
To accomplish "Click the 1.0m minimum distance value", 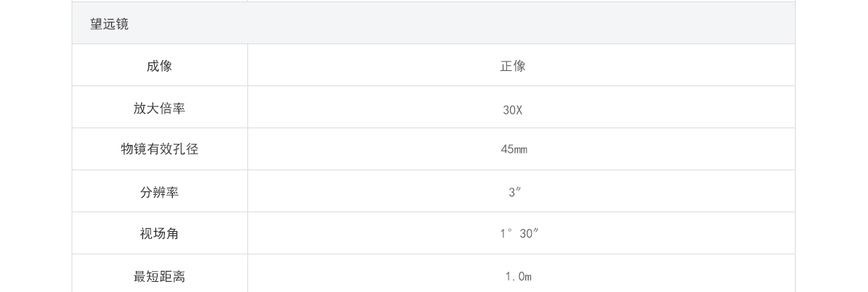I will click(x=519, y=277).
